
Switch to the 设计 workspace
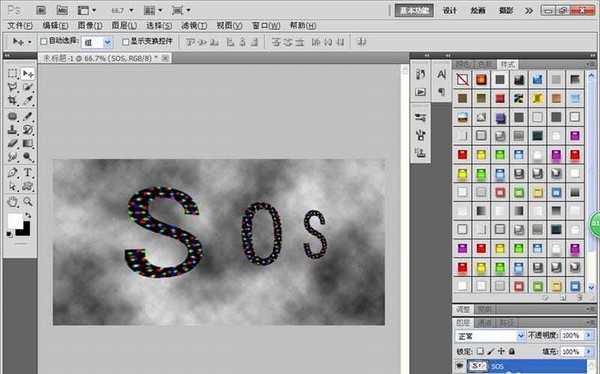[450, 11]
